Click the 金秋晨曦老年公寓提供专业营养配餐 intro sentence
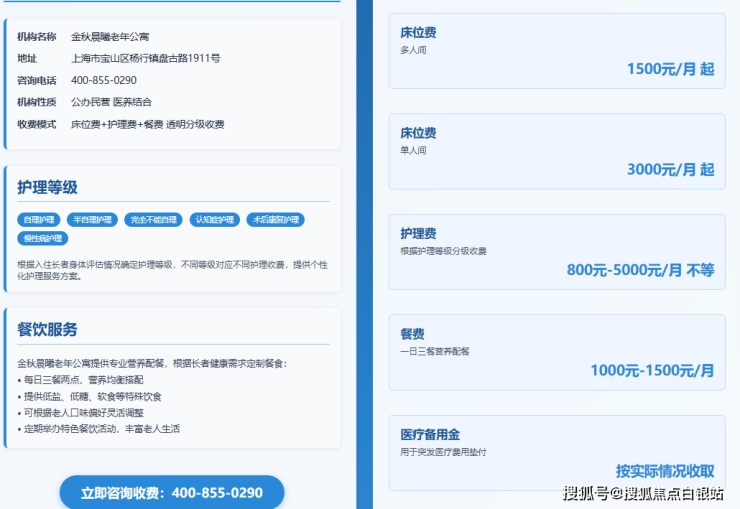This screenshot has height=509, width=740. (x=152, y=363)
